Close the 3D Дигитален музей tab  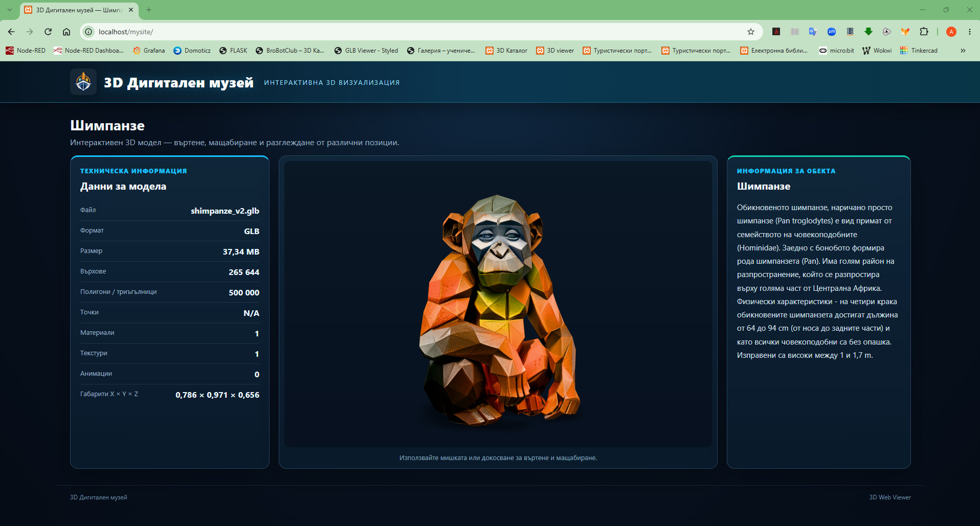(131, 10)
